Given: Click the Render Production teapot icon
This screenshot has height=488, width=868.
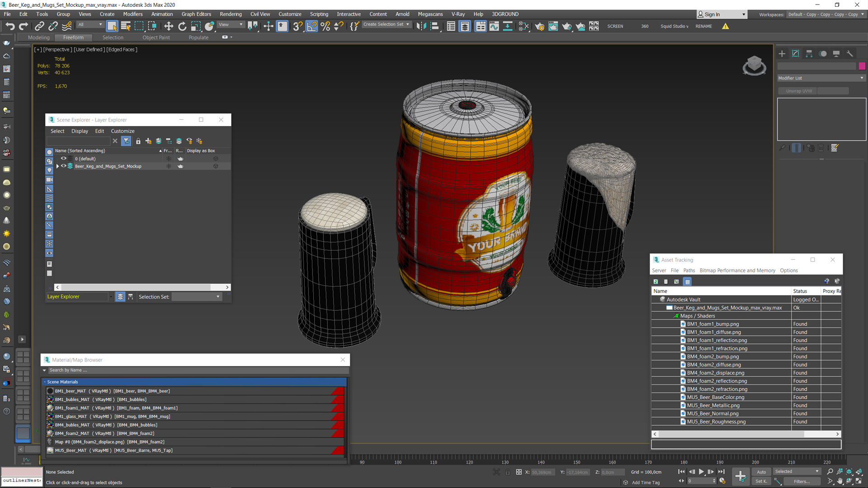Looking at the screenshot, I should click(x=566, y=26).
